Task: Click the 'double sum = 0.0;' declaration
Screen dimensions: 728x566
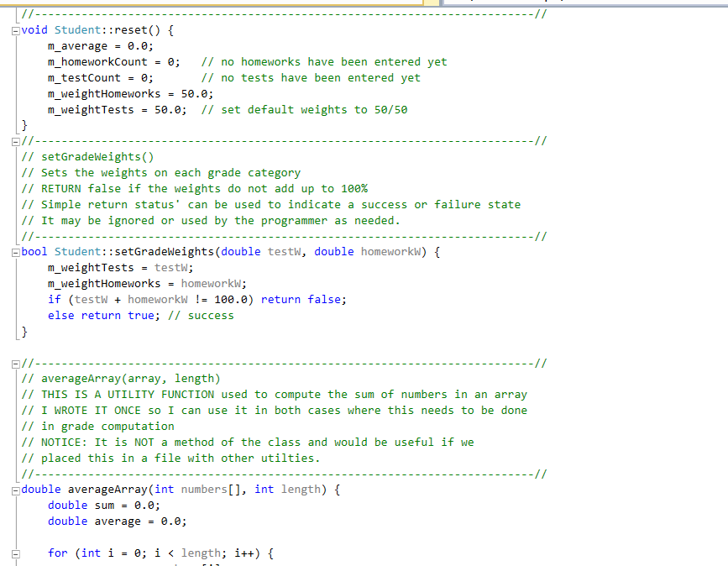Action: pos(104,506)
